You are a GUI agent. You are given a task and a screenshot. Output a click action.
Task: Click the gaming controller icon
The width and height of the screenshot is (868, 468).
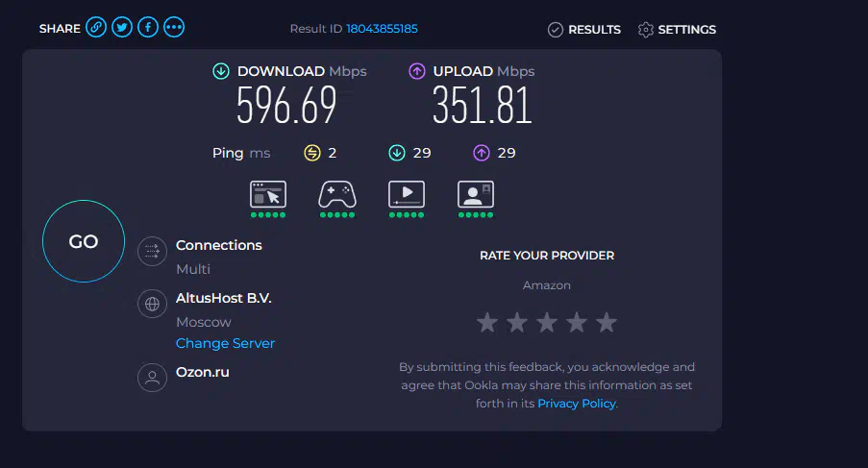coord(337,195)
